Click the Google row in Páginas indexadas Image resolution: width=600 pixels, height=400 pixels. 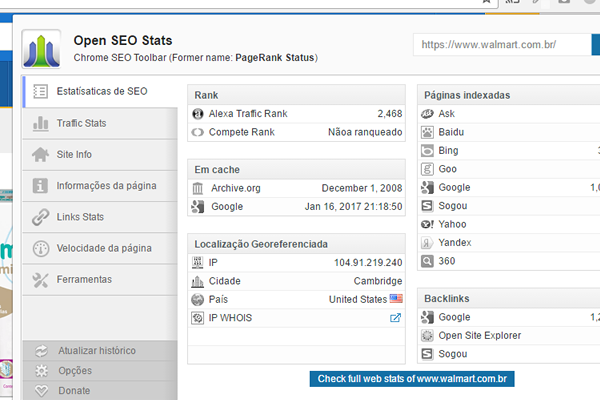coord(509,188)
